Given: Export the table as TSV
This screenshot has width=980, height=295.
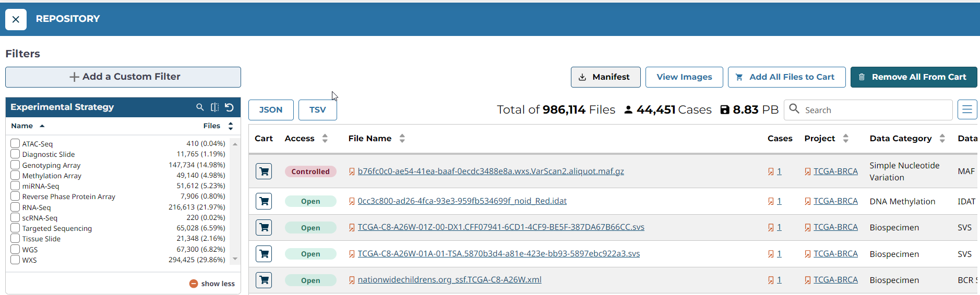Looking at the screenshot, I should tap(317, 110).
